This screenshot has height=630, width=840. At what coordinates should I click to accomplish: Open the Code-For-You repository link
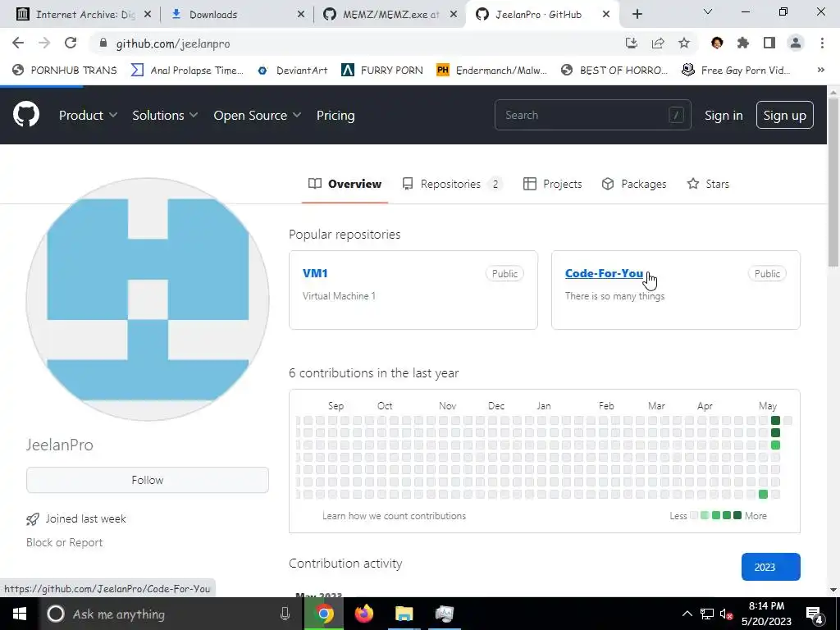coord(604,273)
